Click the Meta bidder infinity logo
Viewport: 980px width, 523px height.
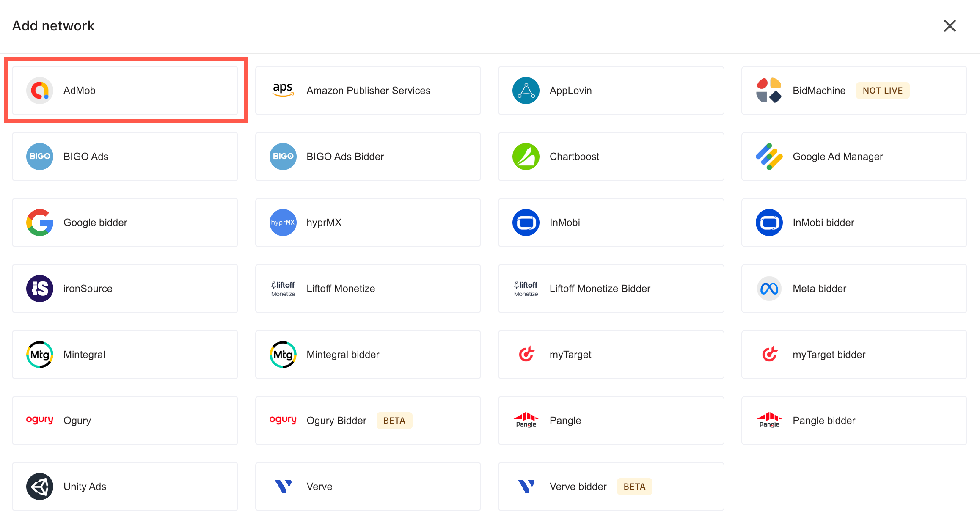click(x=769, y=289)
